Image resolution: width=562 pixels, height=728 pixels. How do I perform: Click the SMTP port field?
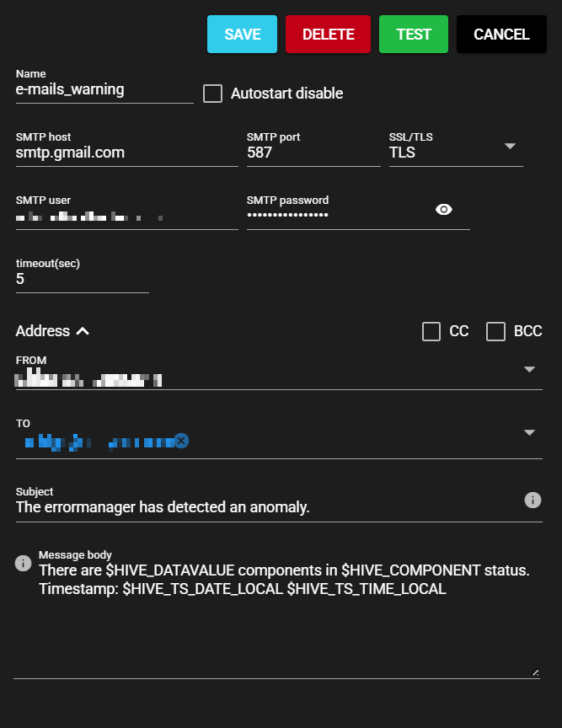click(x=313, y=153)
